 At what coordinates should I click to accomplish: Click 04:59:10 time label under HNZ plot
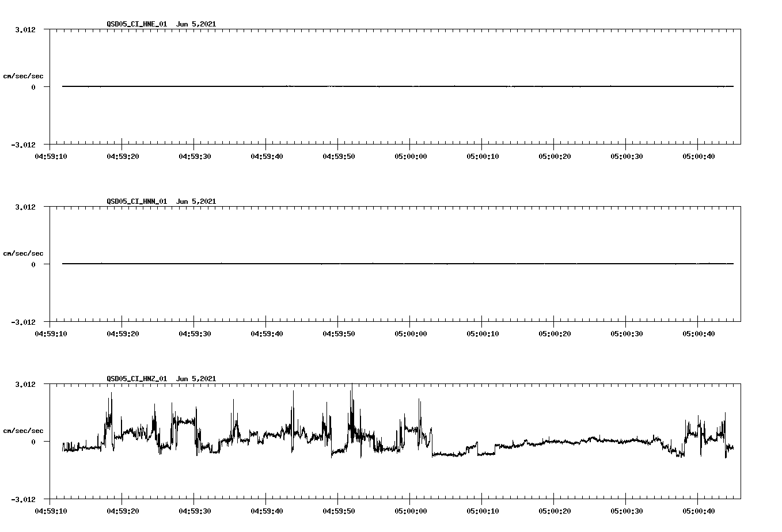click(x=50, y=511)
